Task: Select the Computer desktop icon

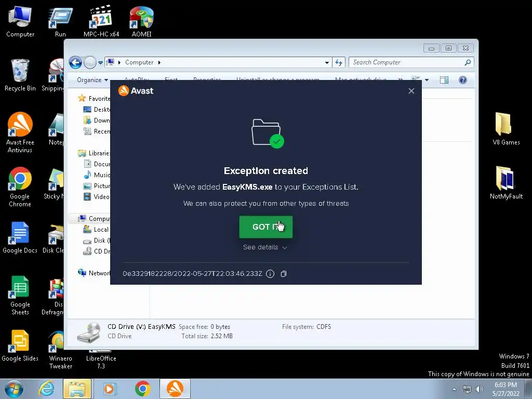Action: coord(20,21)
